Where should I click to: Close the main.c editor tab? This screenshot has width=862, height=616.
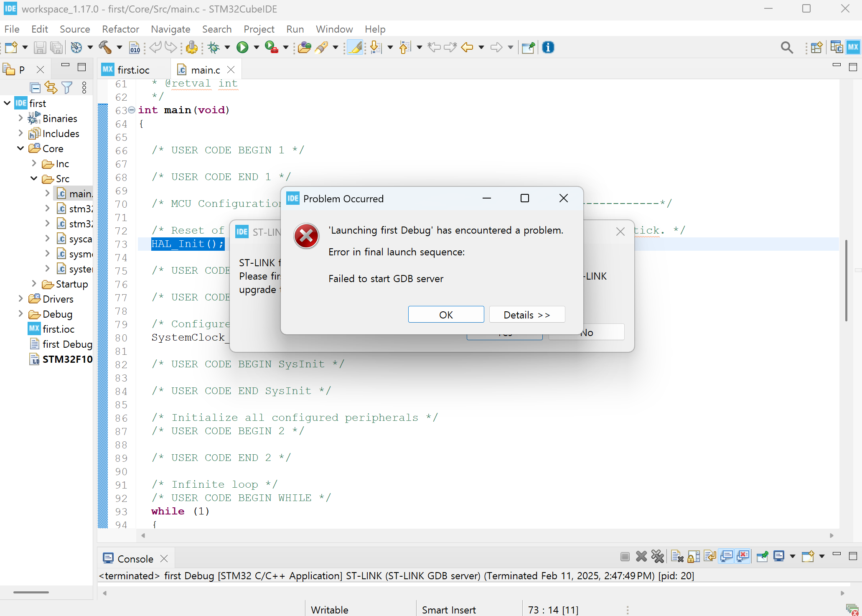click(x=231, y=70)
